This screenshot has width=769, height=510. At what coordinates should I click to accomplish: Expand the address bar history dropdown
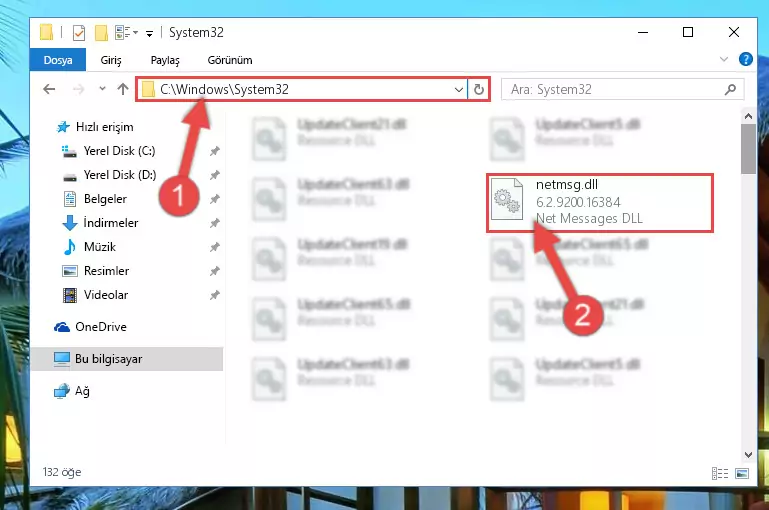tap(459, 89)
